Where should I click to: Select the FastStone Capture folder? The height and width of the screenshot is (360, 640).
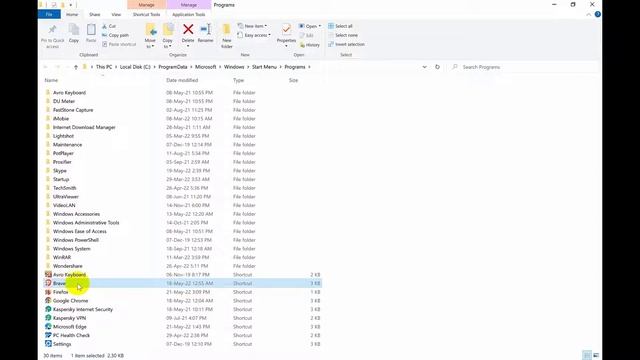tap(73, 110)
